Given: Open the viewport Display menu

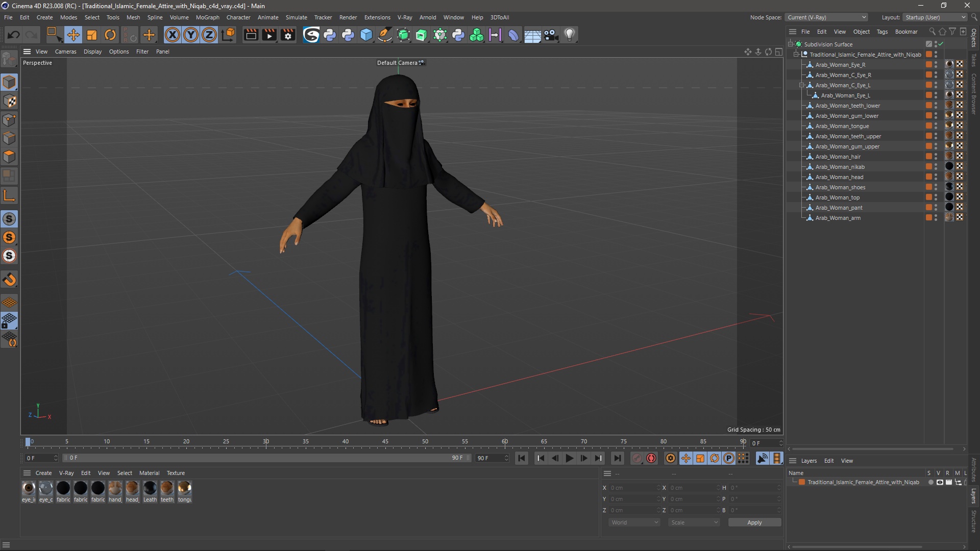Looking at the screenshot, I should pos(92,52).
